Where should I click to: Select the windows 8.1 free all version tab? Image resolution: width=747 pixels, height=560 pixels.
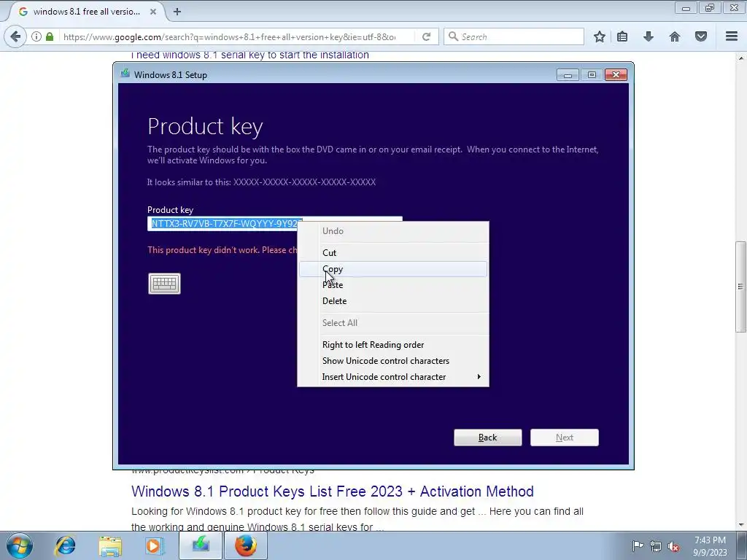point(87,12)
